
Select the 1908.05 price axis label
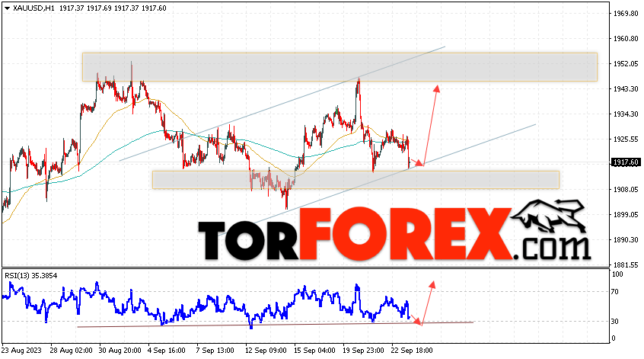(626, 190)
